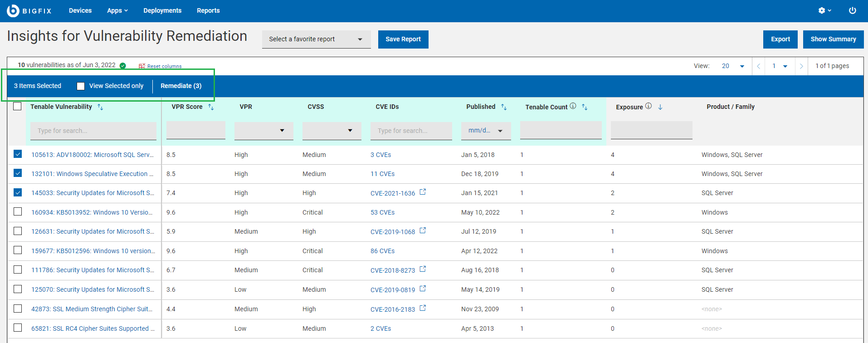Click the power logout icon

[x=852, y=10]
